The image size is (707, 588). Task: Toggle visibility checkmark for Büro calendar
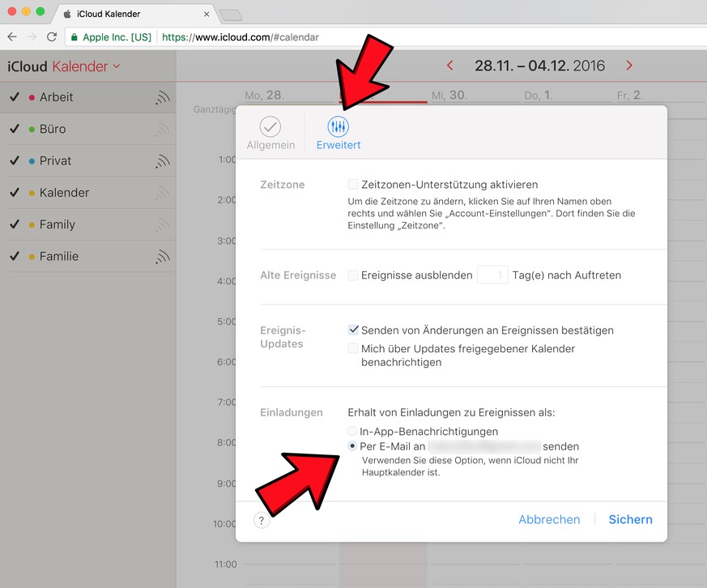[x=15, y=129]
